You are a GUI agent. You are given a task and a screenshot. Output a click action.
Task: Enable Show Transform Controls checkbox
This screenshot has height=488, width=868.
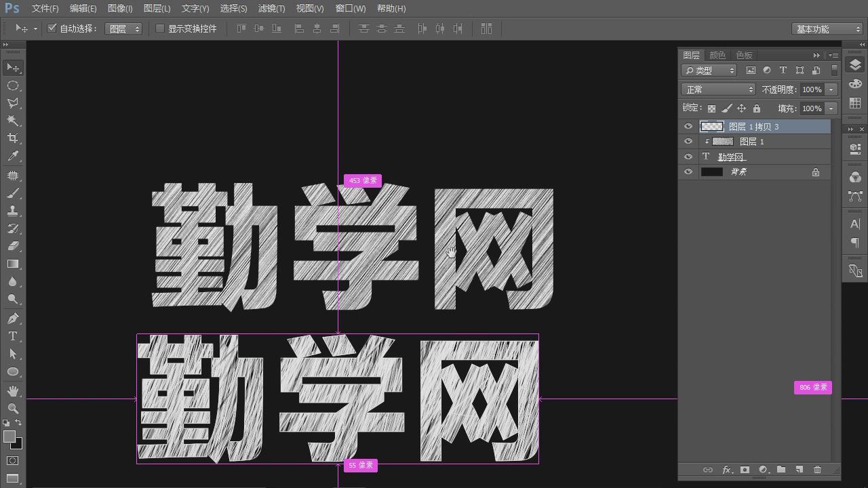tap(160, 28)
